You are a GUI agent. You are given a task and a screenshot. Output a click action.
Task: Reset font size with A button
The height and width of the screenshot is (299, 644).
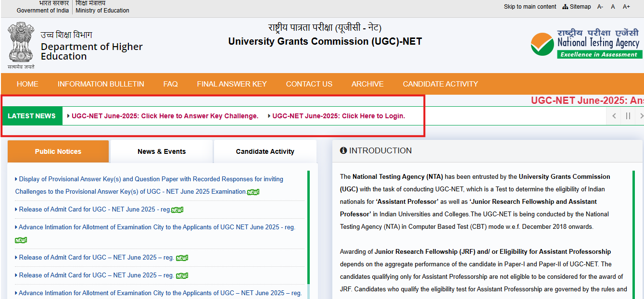click(x=613, y=7)
